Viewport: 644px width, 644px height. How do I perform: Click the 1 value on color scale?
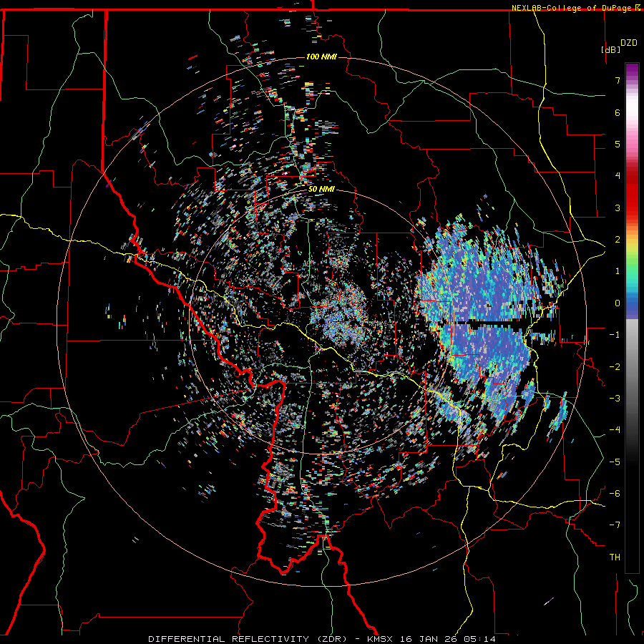[618, 271]
